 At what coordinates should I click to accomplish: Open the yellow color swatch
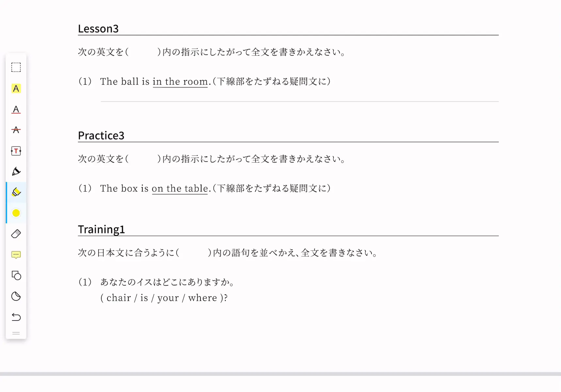16,213
